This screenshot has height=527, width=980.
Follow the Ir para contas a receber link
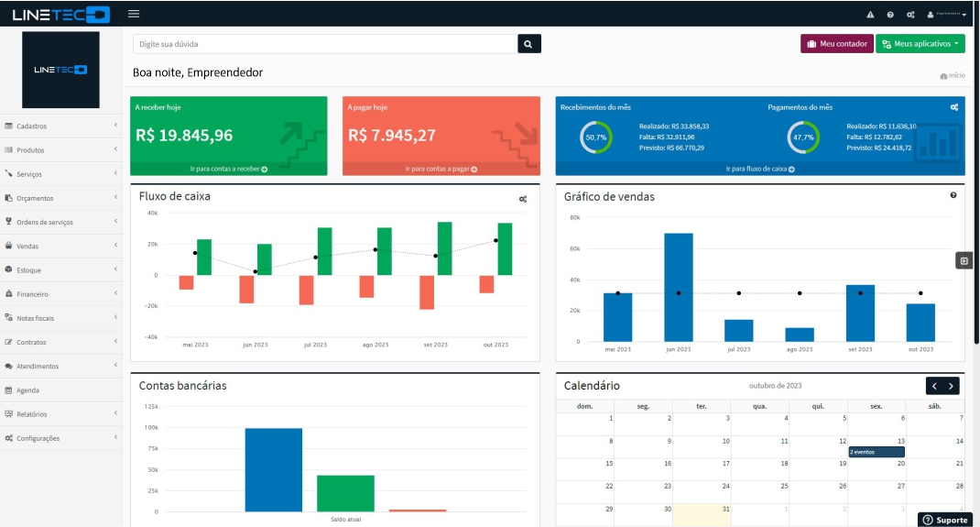tap(228, 170)
